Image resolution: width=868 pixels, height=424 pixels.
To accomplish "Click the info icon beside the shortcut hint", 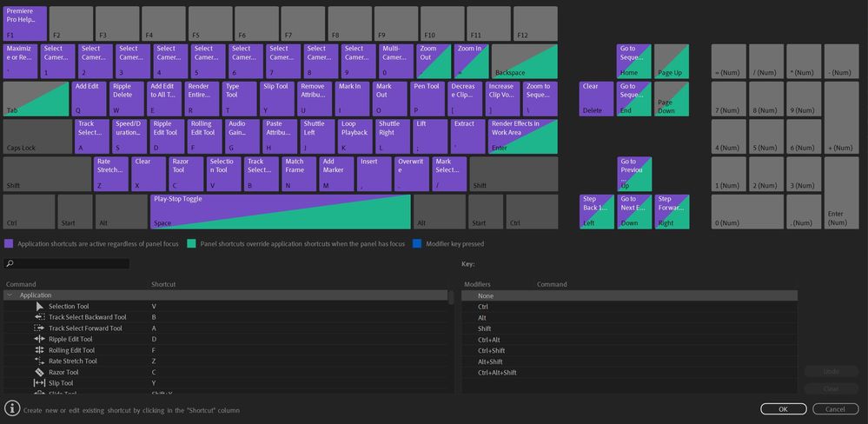I will click(x=11, y=408).
